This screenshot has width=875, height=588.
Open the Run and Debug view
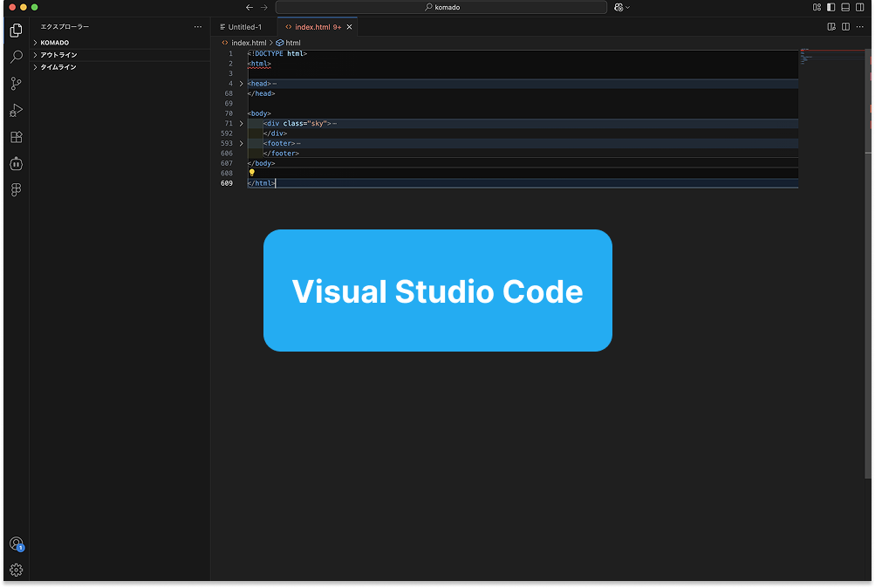tap(17, 111)
